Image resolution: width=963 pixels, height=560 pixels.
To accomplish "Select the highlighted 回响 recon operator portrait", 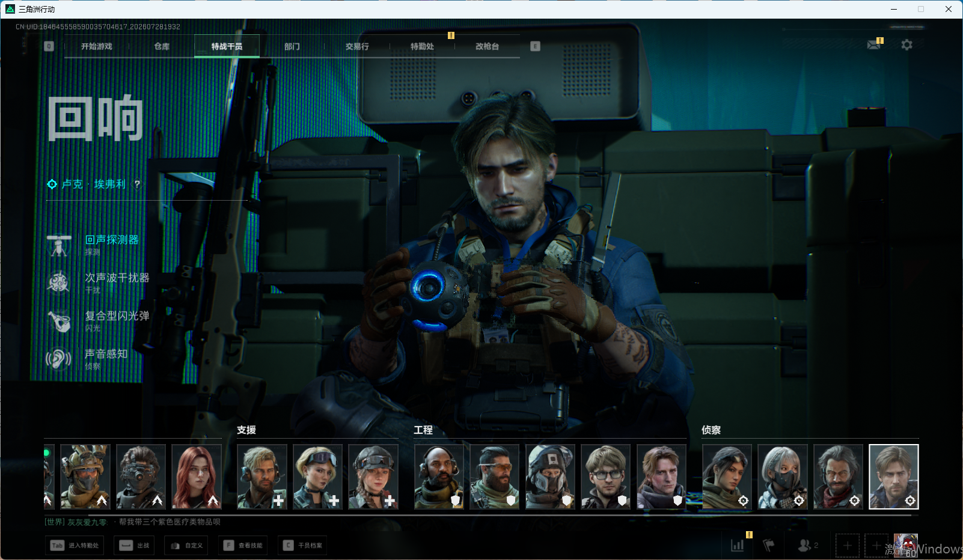I will tap(894, 476).
